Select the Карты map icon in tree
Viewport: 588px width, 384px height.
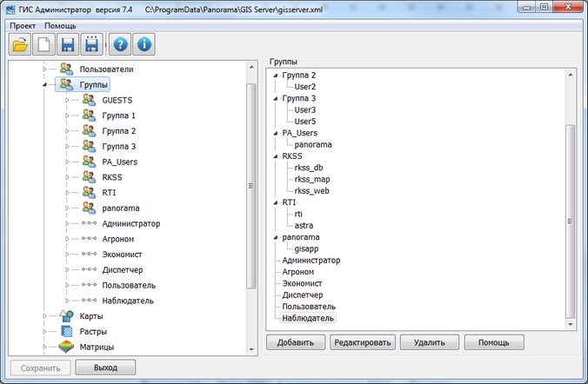[x=68, y=316]
